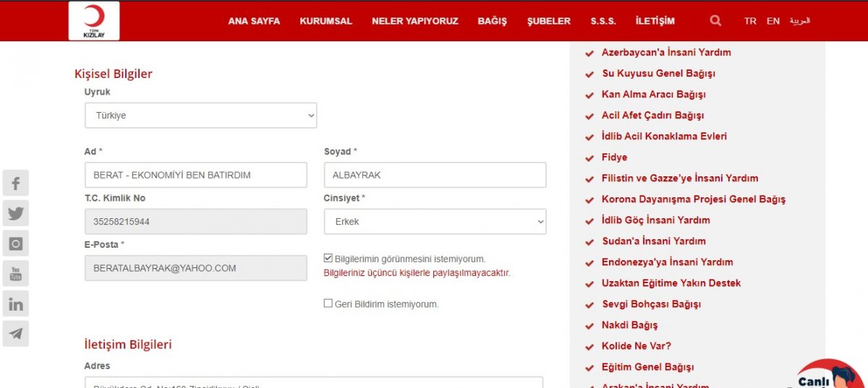Screen dimensions: 868x388
Task: Uncheck 'Bilgilerimin görünmesini istemiyorum' checkbox
Action: [328, 258]
